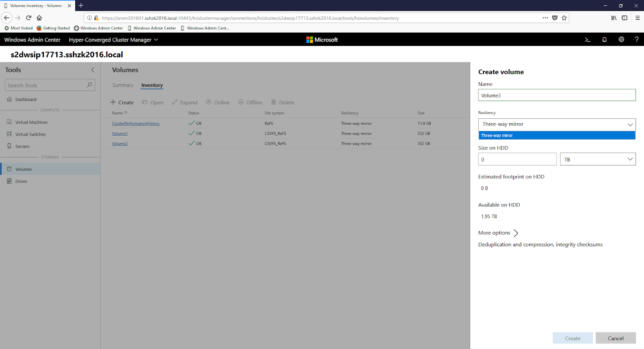
Task: Click Expand in the volumes toolbar
Action: [x=185, y=102]
